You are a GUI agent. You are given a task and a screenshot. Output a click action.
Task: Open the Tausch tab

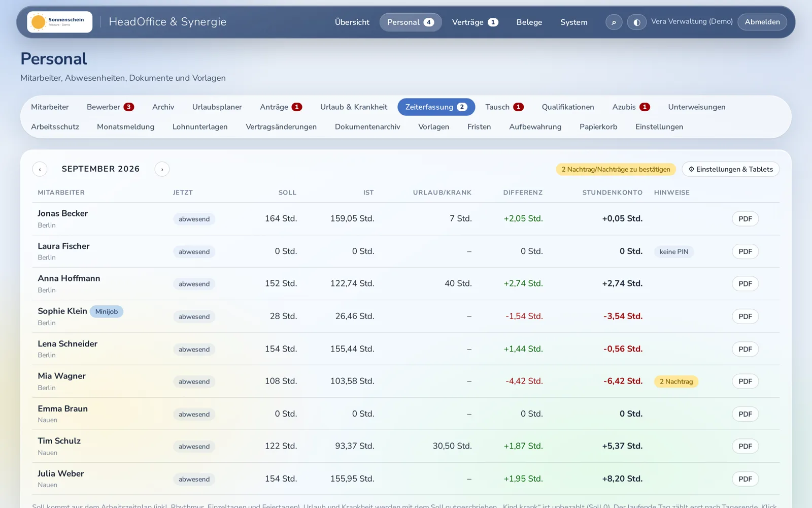tap(504, 107)
